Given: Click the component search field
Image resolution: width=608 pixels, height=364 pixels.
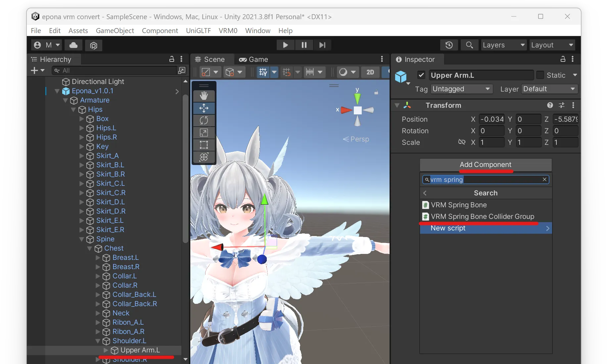Looking at the screenshot, I should coord(486,180).
